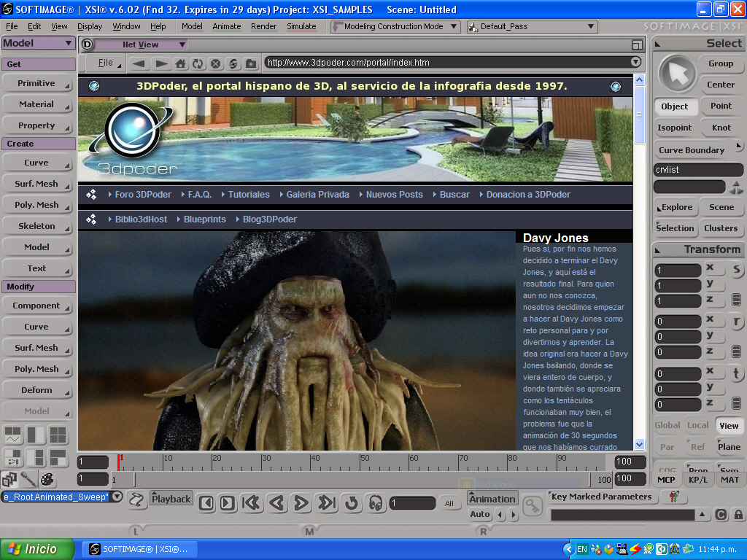Toggle audio headphones icon
This screenshot has width=747, height=560.
376,503
